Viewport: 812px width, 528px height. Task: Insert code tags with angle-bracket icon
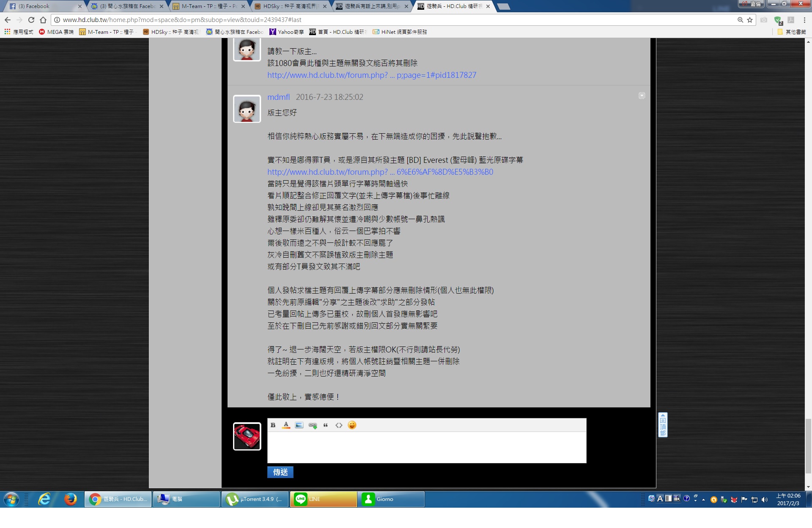click(x=339, y=425)
